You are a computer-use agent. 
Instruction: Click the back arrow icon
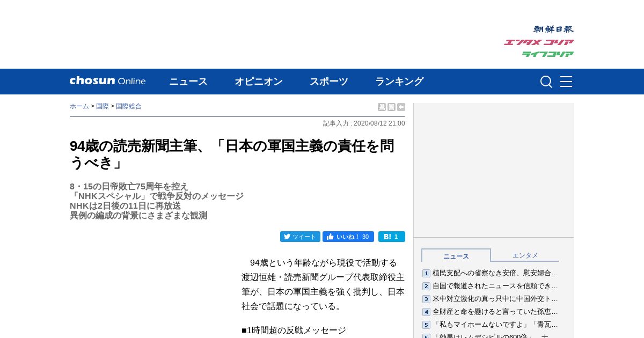pos(401,107)
